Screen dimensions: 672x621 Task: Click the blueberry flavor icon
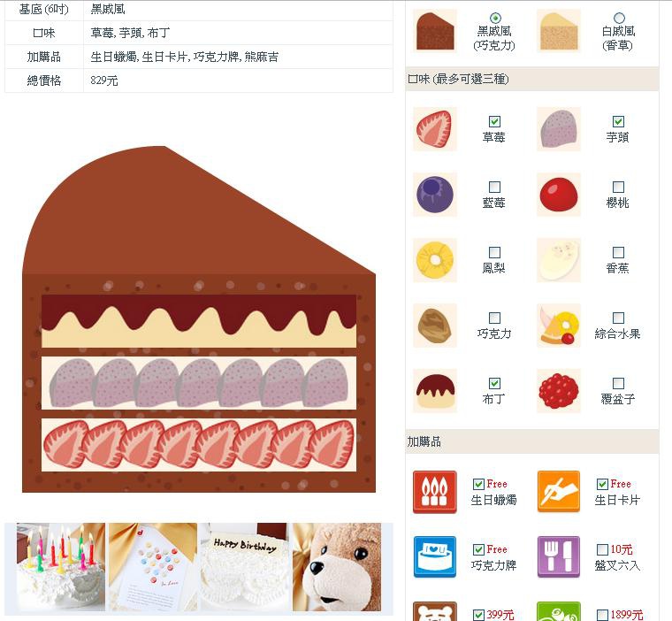(434, 195)
